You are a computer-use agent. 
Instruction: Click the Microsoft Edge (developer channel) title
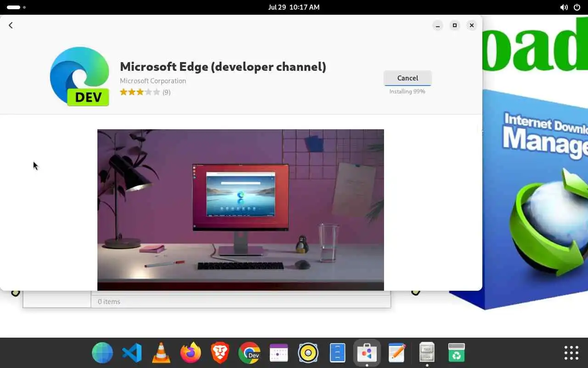point(223,67)
